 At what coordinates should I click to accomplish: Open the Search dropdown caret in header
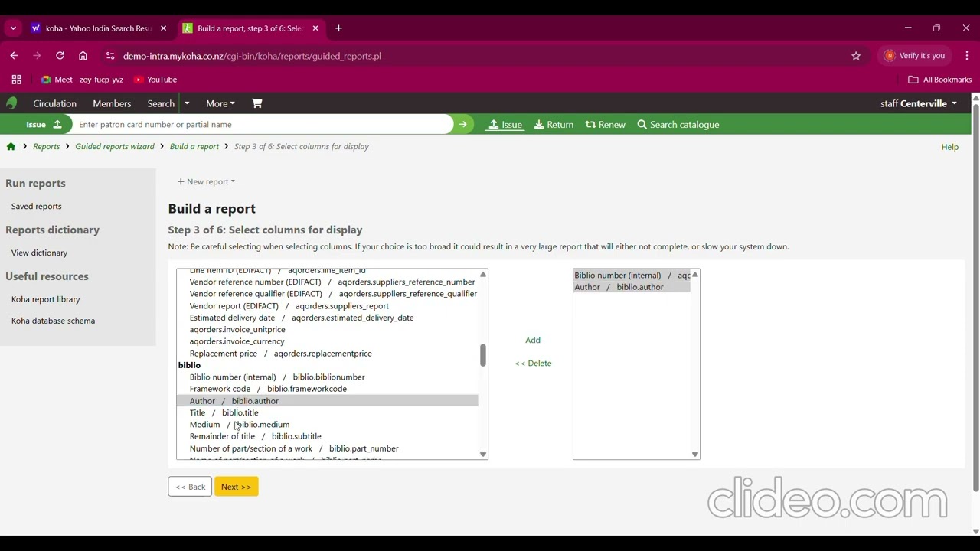pos(187,103)
